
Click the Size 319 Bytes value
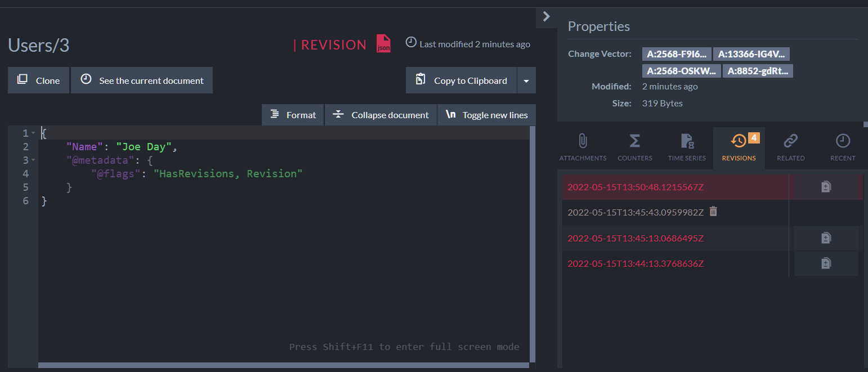click(x=663, y=104)
